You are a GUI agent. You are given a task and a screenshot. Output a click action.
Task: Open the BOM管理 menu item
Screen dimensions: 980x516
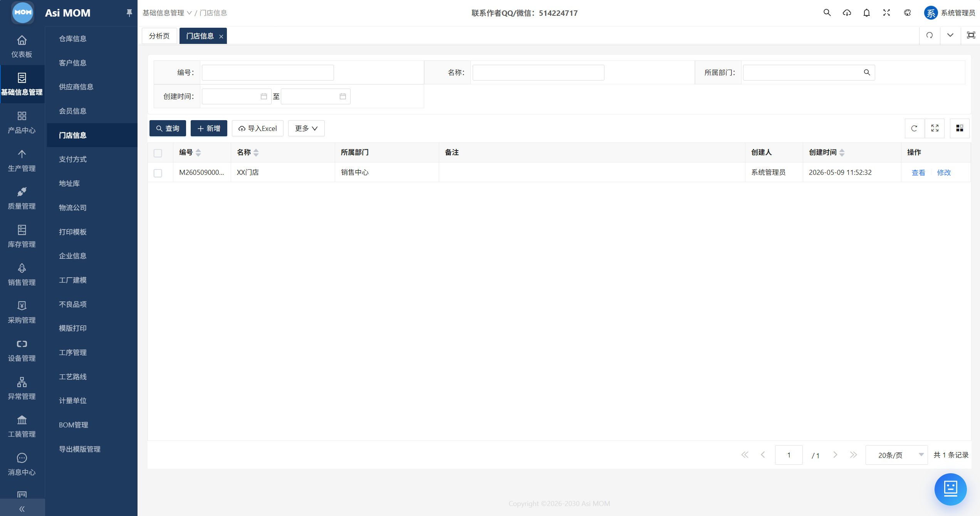[73, 425]
